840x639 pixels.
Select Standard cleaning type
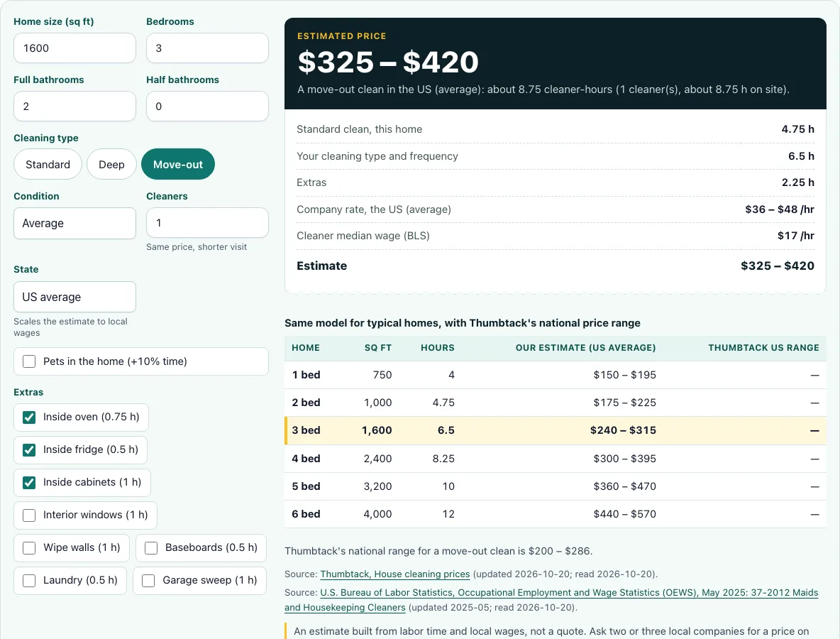[x=48, y=164]
